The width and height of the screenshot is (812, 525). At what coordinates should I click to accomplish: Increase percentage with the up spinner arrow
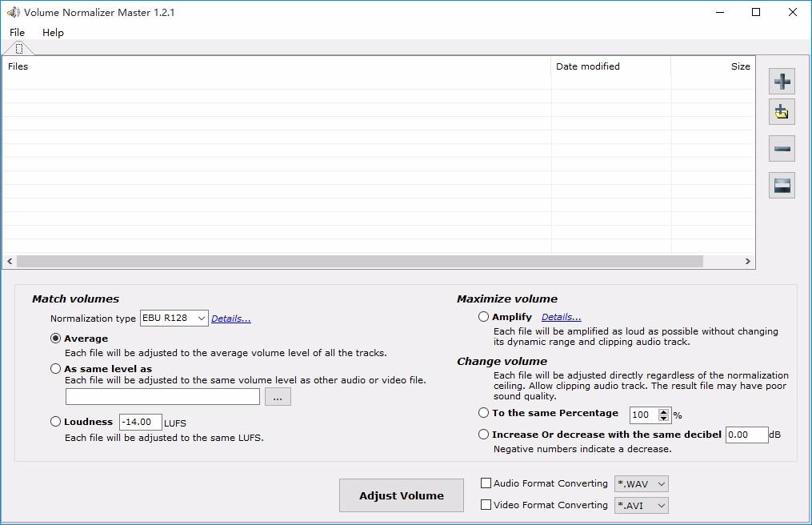(664, 411)
